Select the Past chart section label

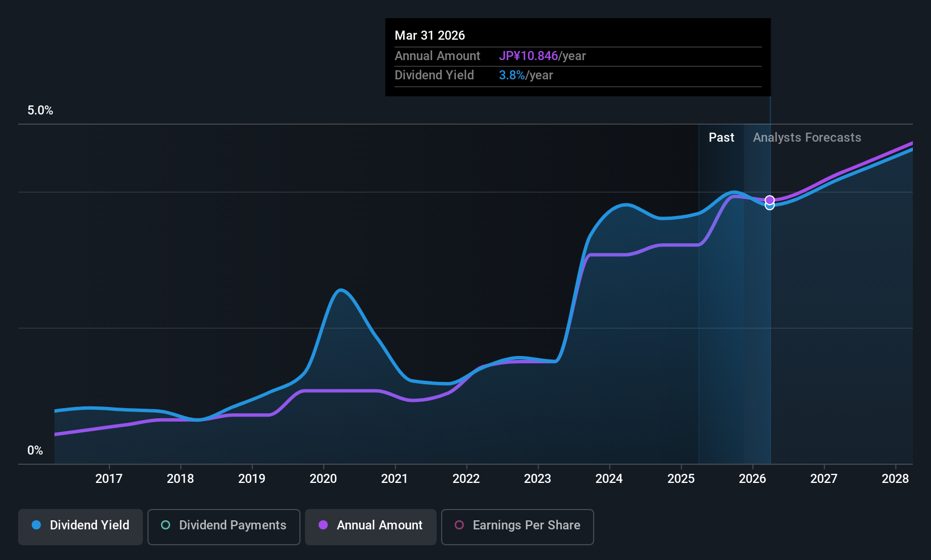(x=721, y=137)
